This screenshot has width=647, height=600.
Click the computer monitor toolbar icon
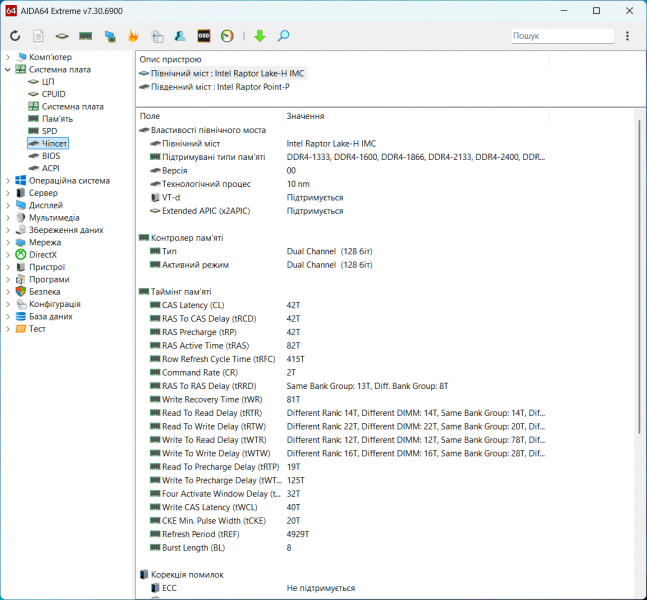pos(110,36)
